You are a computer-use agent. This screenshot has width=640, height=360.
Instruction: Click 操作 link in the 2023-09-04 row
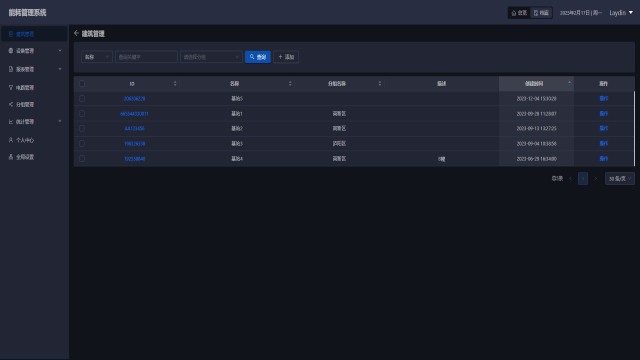coord(603,143)
